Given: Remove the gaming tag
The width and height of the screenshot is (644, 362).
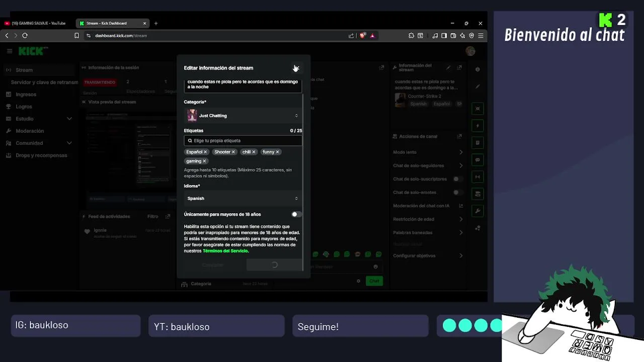Looking at the screenshot, I should tap(204, 161).
